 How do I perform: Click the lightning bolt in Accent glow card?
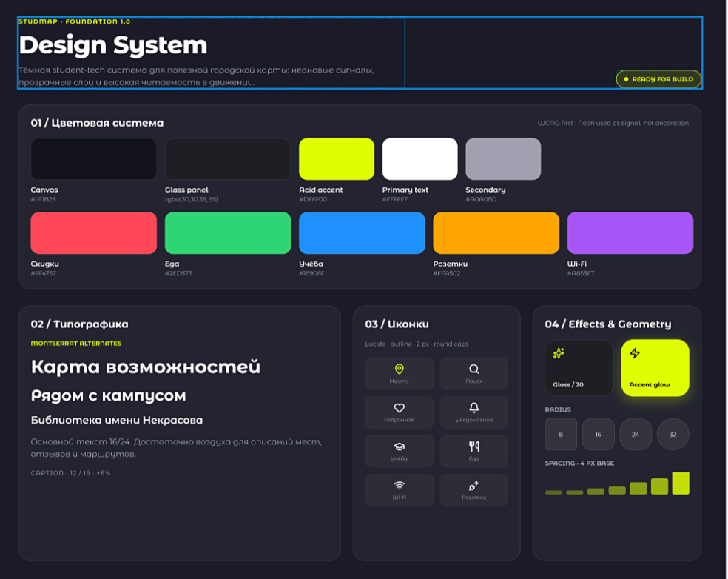(635, 353)
